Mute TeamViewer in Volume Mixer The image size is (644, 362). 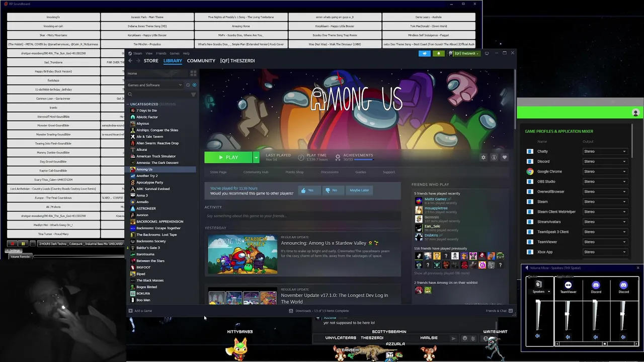click(x=568, y=337)
